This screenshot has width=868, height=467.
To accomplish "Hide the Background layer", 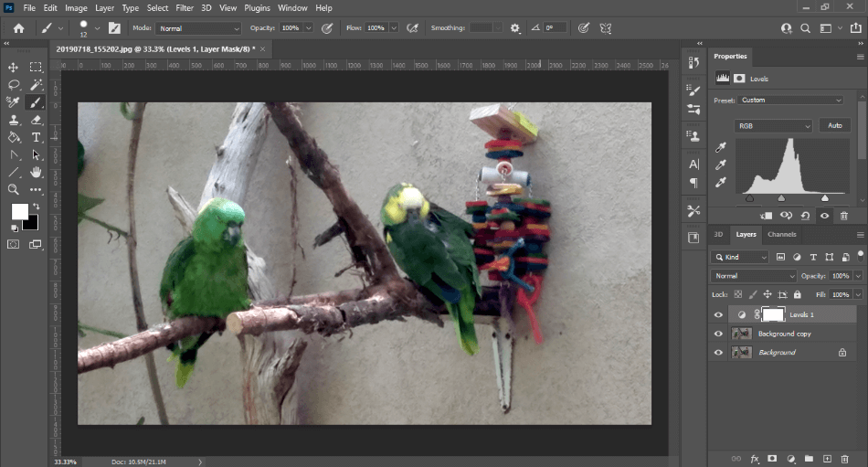I will pyautogui.click(x=718, y=353).
